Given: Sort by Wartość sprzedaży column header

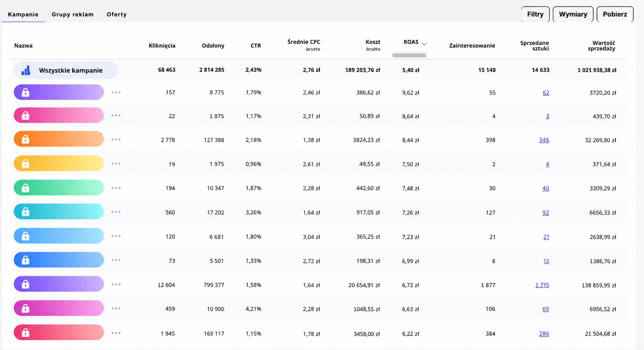Looking at the screenshot, I should tap(601, 45).
